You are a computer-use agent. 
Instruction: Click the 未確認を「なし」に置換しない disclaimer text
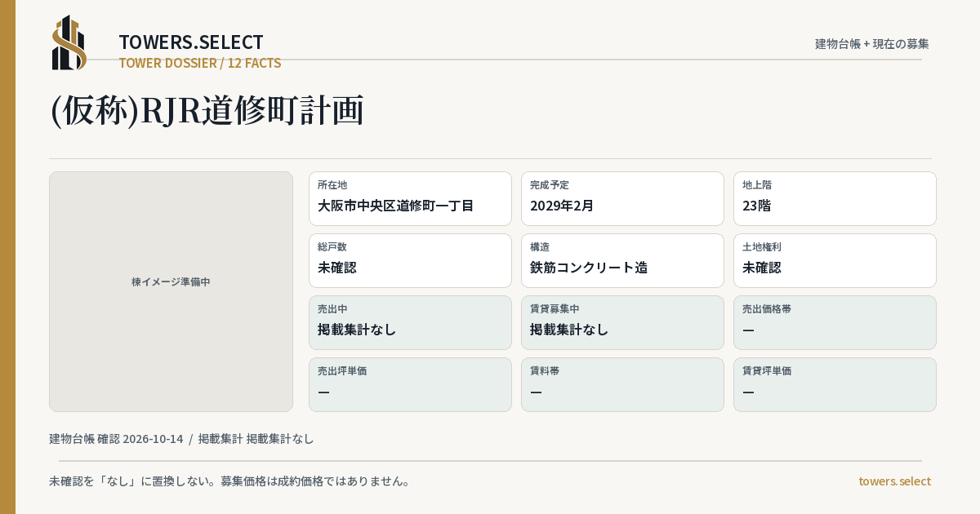point(229,481)
